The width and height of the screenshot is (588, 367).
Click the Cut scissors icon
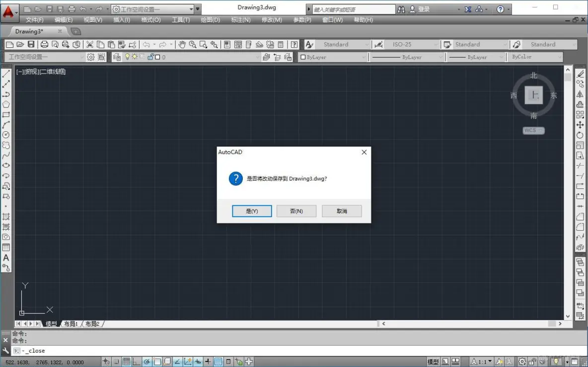click(x=89, y=45)
